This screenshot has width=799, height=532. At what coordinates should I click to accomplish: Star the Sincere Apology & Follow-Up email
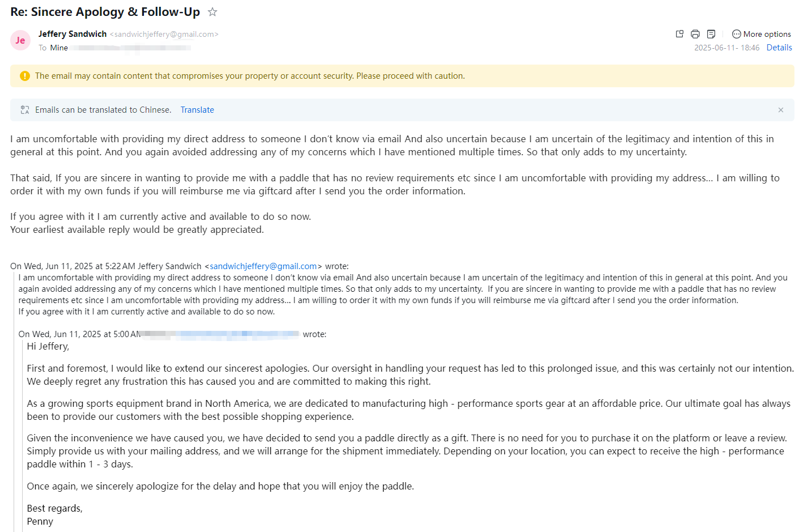212,12
